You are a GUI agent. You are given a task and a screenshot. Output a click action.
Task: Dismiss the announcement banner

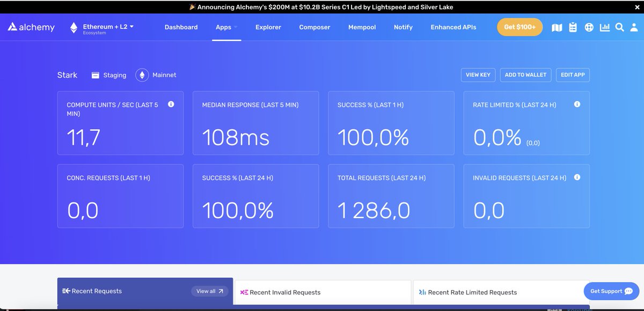pyautogui.click(x=637, y=6)
